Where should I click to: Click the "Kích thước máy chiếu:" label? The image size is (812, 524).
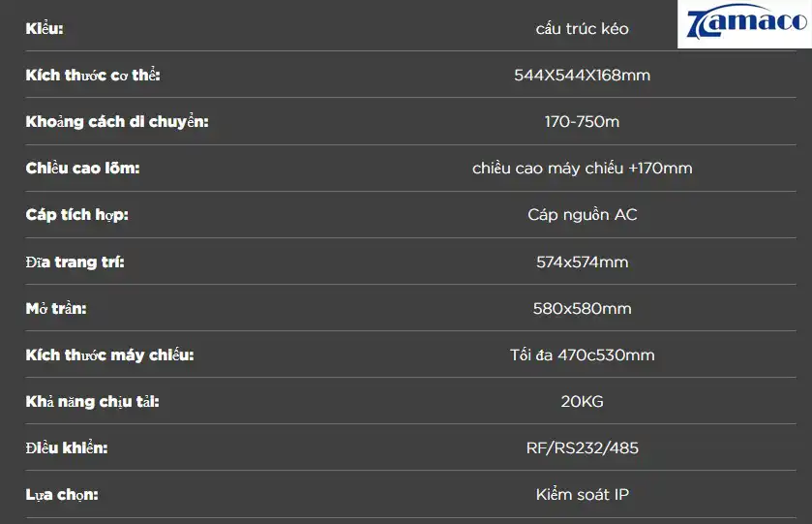[x=110, y=355]
